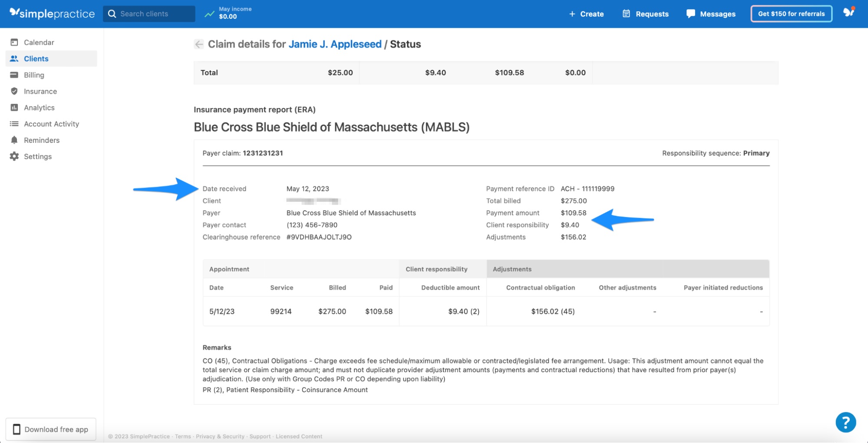This screenshot has width=868, height=443.
Task: Click the back arrow near claim details
Action: [x=198, y=44]
